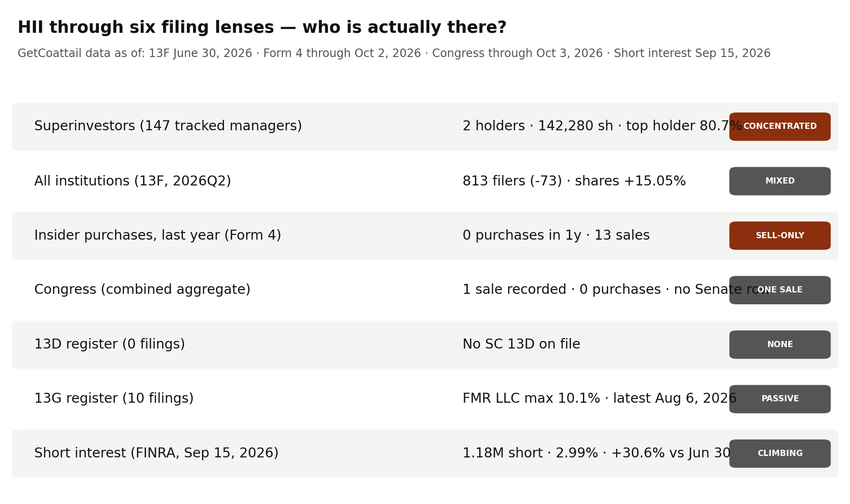Click the ONE SALE status badge
This screenshot has width=850, height=504.
(780, 290)
